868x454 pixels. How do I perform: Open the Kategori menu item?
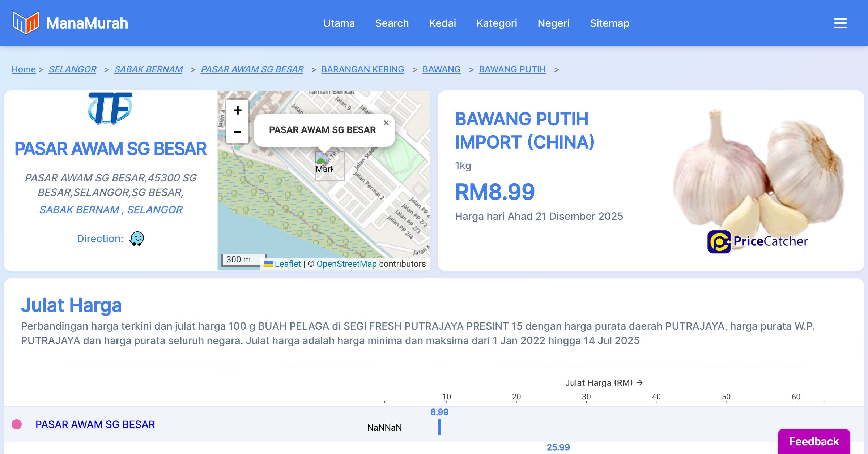(x=497, y=23)
